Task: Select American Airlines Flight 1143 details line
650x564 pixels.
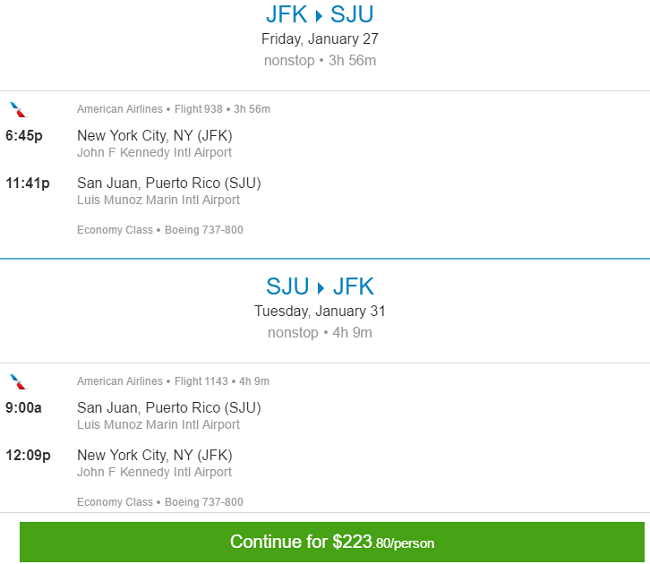Action: (173, 381)
